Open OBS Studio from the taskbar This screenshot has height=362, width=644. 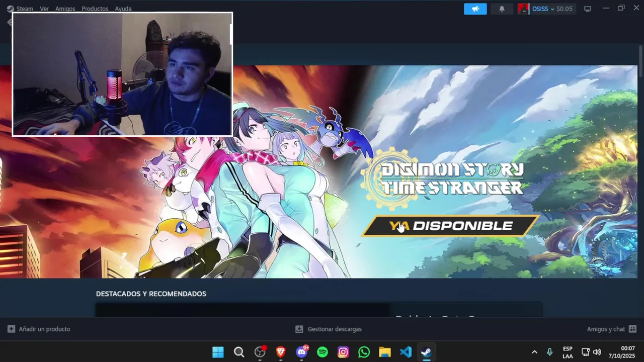coord(260,352)
